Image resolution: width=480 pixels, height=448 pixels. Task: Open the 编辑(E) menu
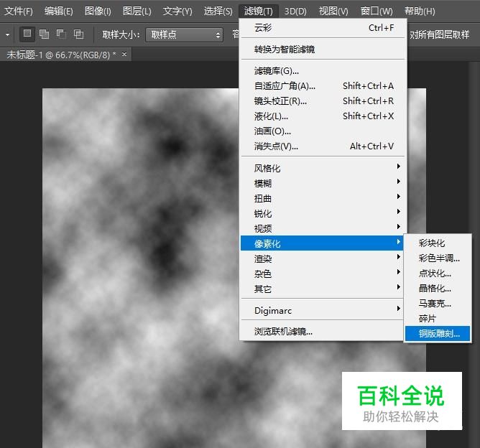tap(58, 11)
